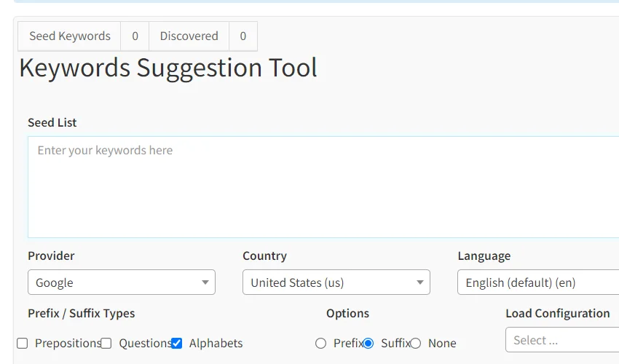
Task: Expand the Country dropdown set to United States
Action: point(336,282)
